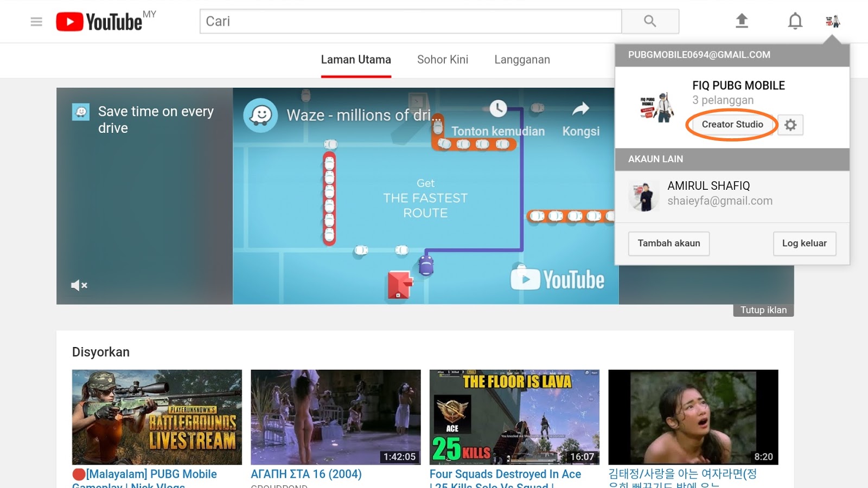Click the Waze smiley channel icon
868x488 pixels.
pos(261,115)
